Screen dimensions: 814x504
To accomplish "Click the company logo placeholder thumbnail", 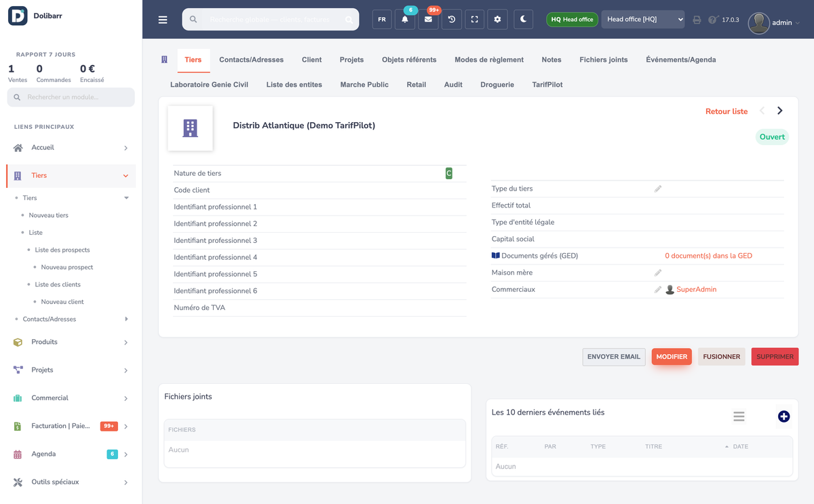I will click(190, 128).
